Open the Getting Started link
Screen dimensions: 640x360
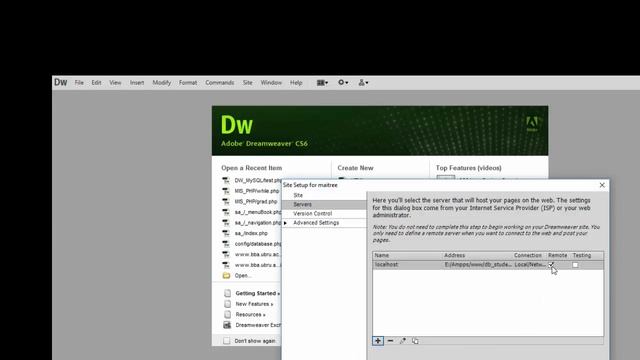(258, 293)
